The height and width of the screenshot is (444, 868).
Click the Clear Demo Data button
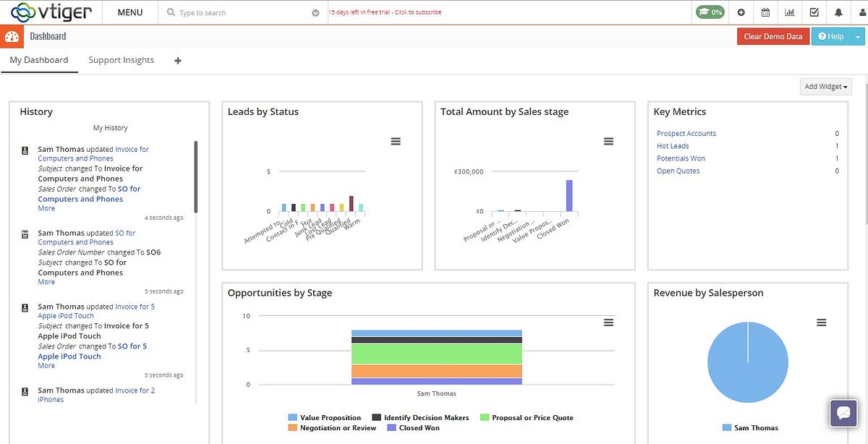(x=773, y=36)
